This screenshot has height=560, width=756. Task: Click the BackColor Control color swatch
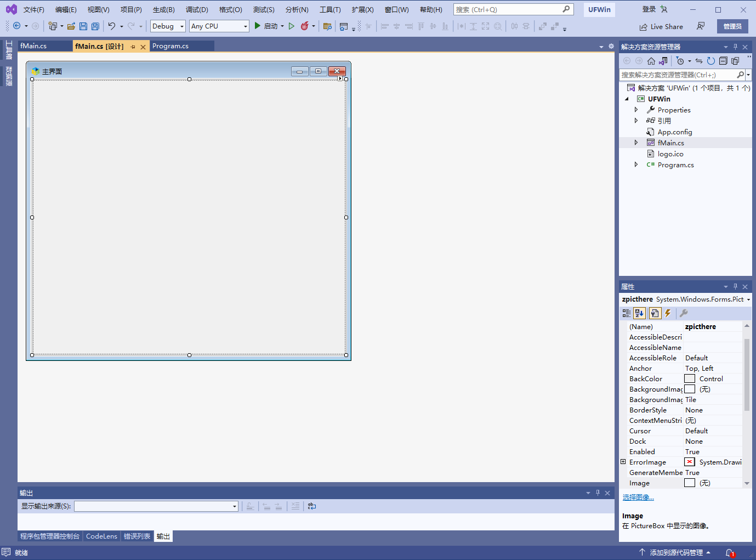click(690, 379)
